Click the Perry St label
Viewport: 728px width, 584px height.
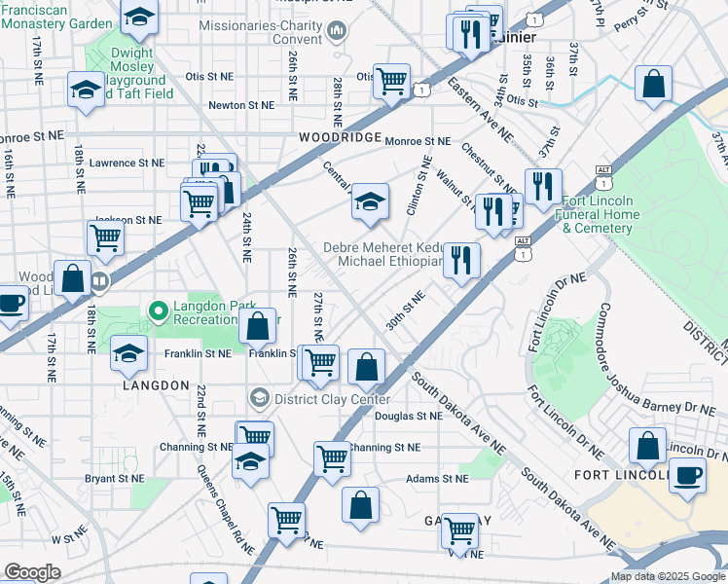click(631, 21)
